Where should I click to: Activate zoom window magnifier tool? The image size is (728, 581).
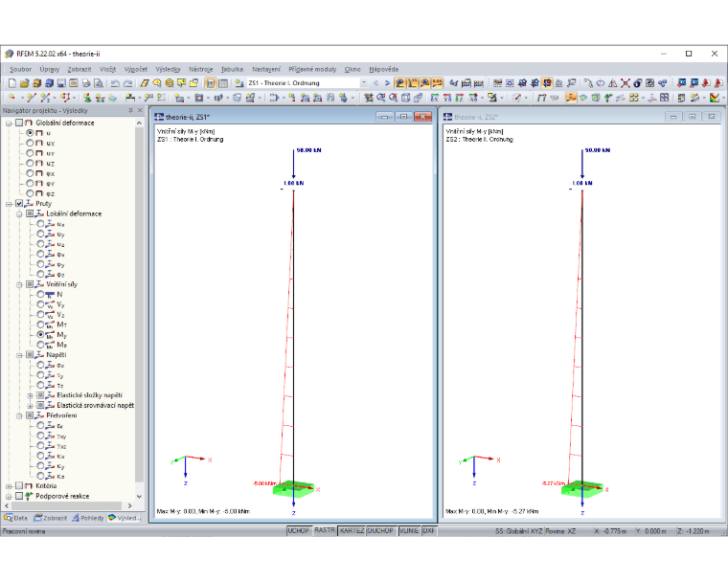click(380, 98)
